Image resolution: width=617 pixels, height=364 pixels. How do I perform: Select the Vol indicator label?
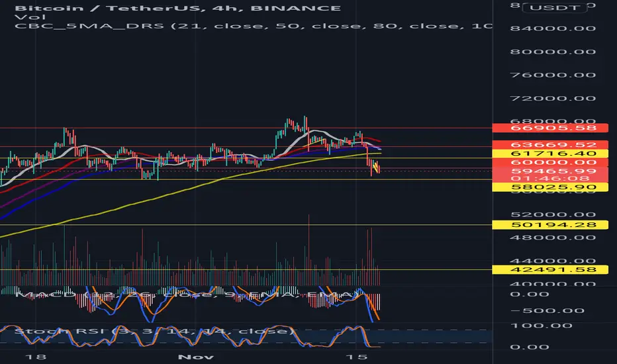[x=30, y=17]
